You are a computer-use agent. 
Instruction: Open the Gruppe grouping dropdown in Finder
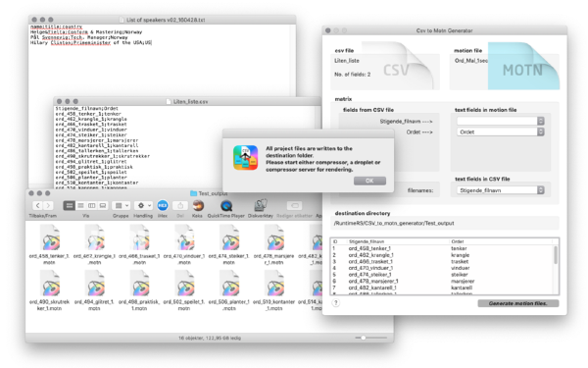(x=122, y=205)
